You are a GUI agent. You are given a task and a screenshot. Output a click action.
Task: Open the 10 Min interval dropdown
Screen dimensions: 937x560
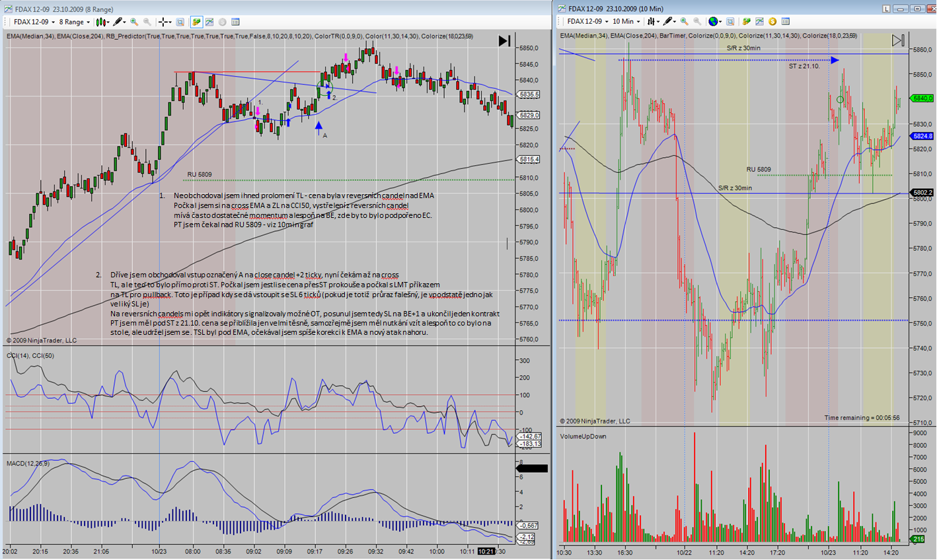point(626,21)
